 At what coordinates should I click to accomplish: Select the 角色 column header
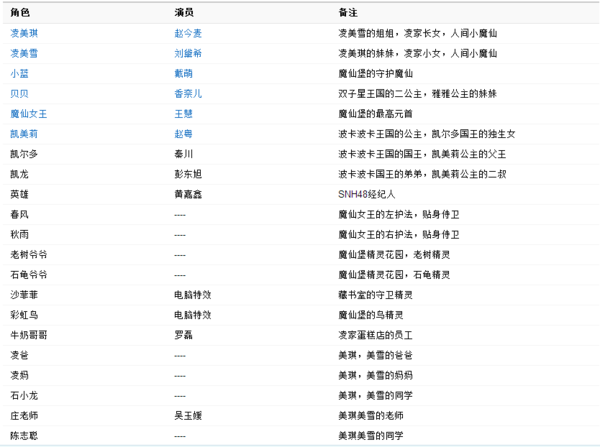pos(20,13)
